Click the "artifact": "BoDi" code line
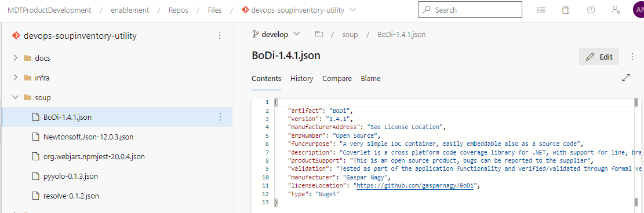The image size is (644, 213). click(x=321, y=111)
